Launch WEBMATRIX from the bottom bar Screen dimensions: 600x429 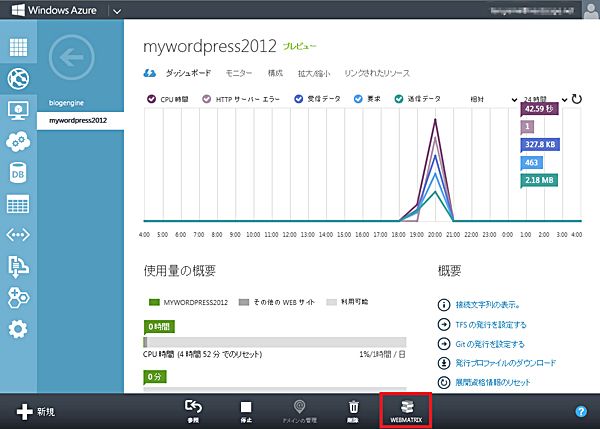tap(406, 411)
